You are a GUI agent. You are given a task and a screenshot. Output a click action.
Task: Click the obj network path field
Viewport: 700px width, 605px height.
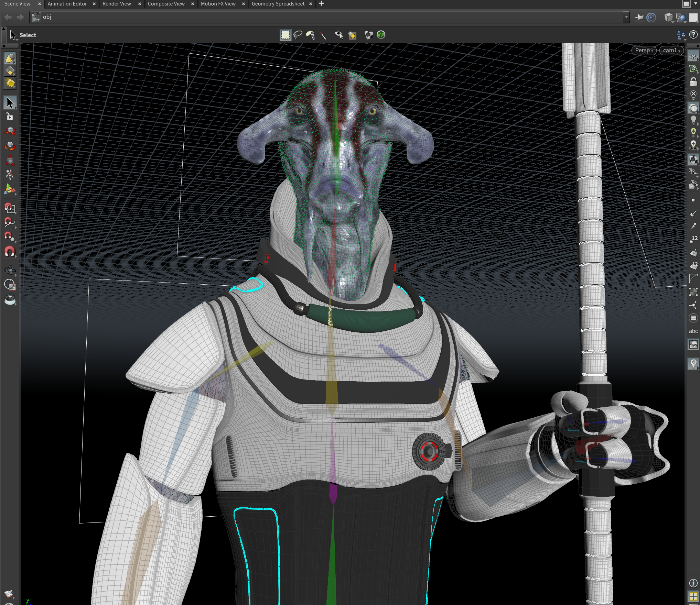tap(327, 17)
